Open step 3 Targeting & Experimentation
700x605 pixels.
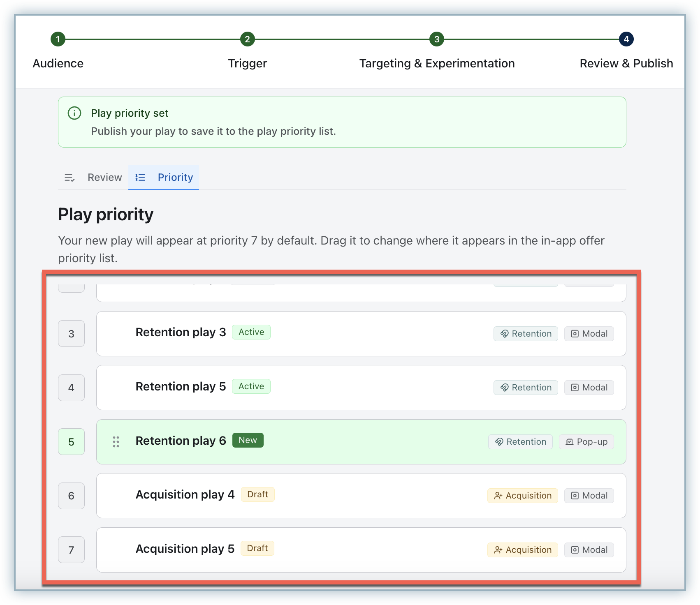tap(437, 39)
